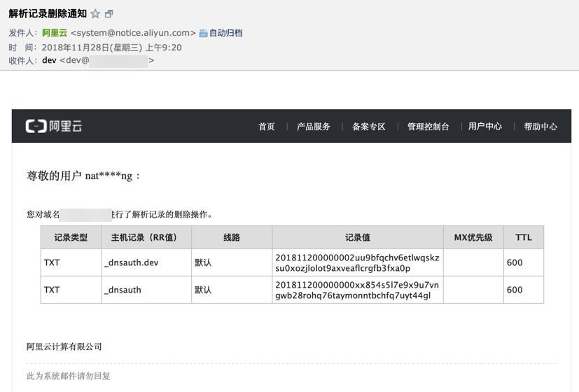Open email in new window icon

[x=109, y=14]
